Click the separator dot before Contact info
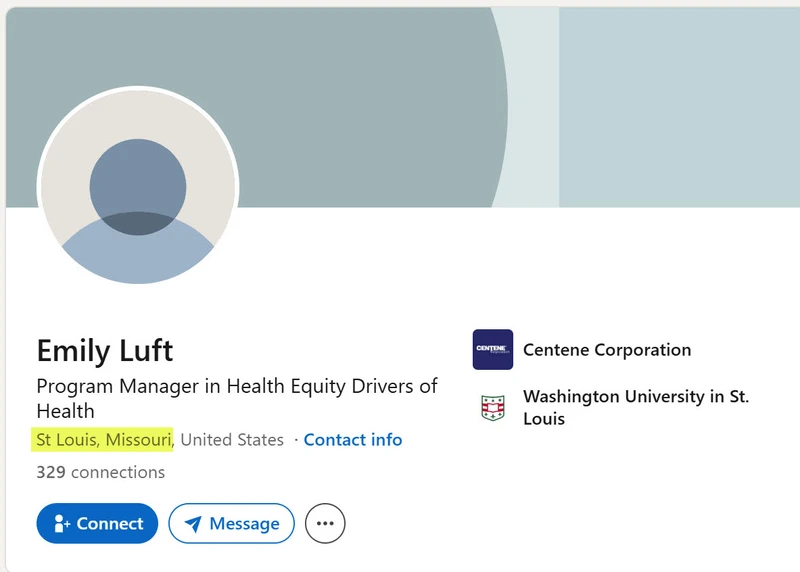Image resolution: width=800 pixels, height=572 pixels. [x=296, y=440]
